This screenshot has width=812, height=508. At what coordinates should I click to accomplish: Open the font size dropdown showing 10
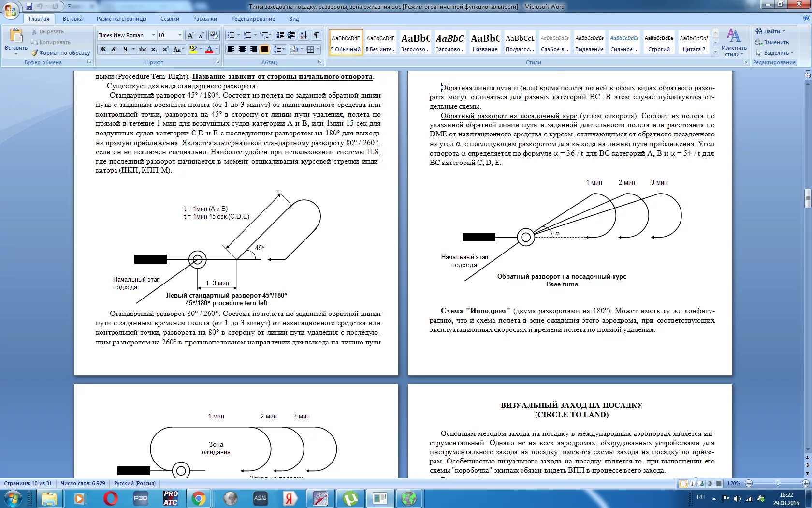tap(180, 35)
